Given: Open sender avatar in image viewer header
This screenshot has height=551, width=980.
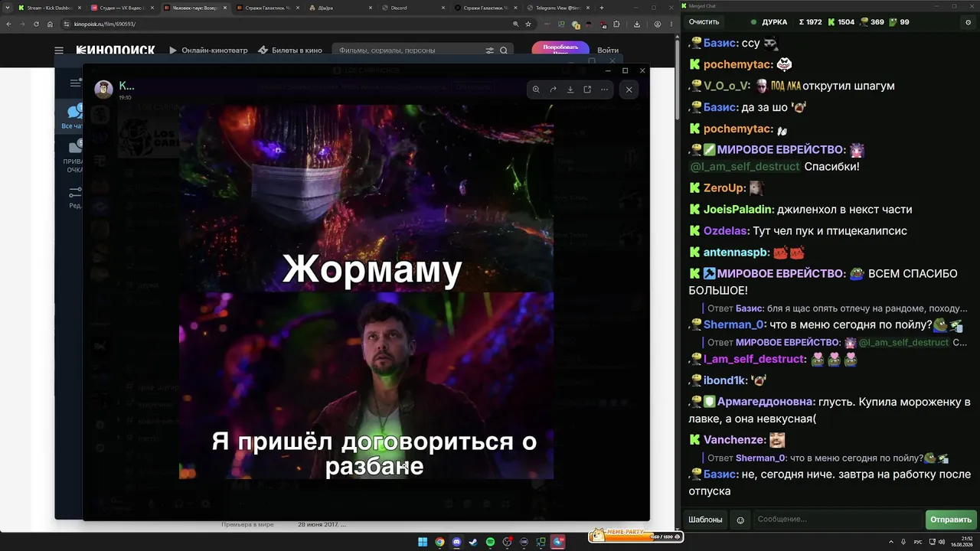Looking at the screenshot, I should (x=103, y=90).
